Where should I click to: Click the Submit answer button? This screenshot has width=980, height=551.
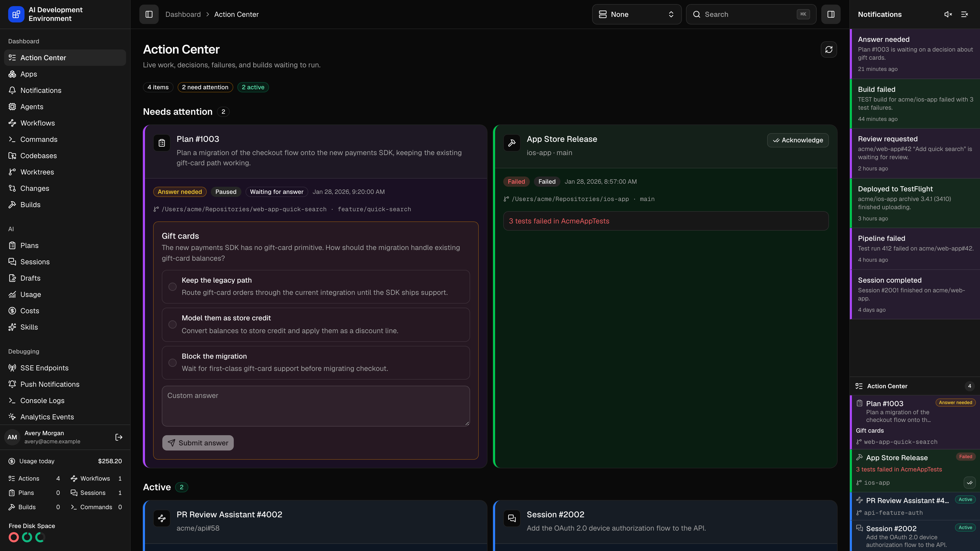[x=198, y=443]
